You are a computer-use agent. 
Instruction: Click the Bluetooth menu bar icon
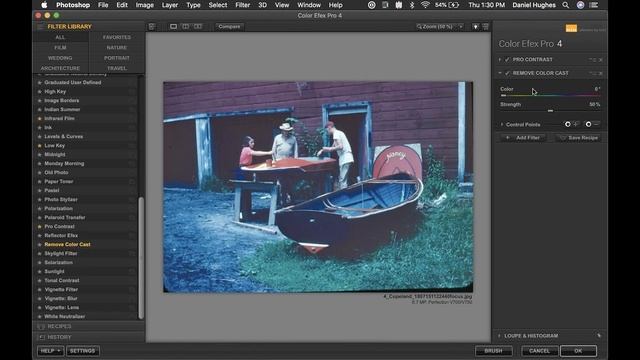(411, 5)
